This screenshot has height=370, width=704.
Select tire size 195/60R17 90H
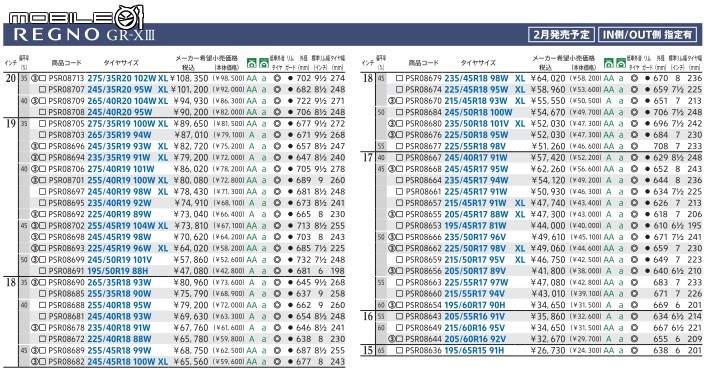click(475, 305)
